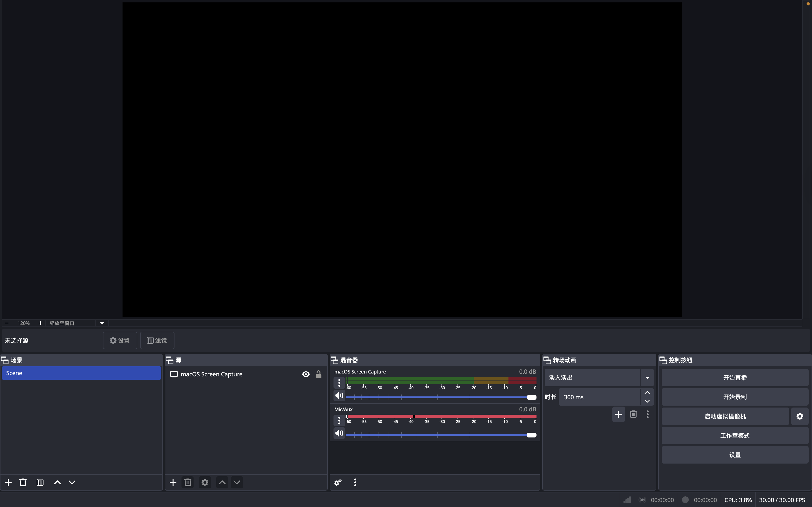Click the add source plus icon
Screen dimensions: 812x507
coord(173,482)
